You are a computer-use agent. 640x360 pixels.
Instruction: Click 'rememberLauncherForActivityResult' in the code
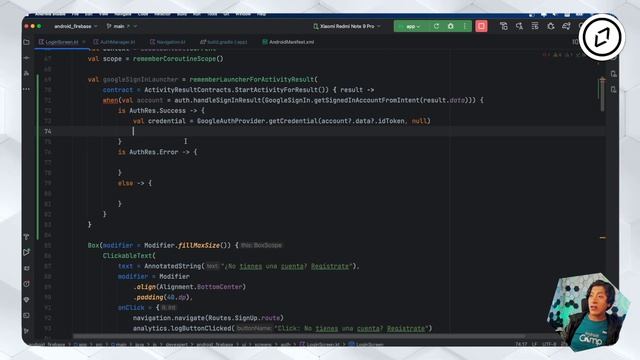click(253, 80)
